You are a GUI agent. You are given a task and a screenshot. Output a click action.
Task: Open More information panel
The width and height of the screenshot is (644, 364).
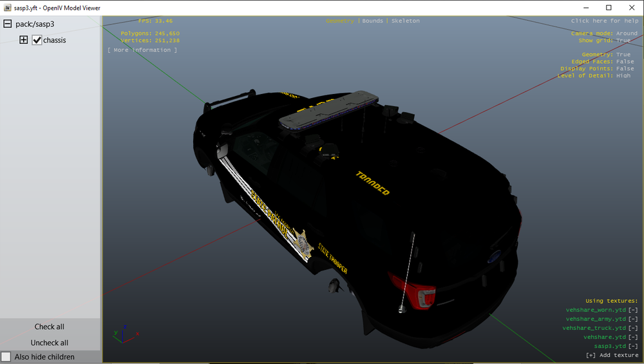tap(142, 50)
